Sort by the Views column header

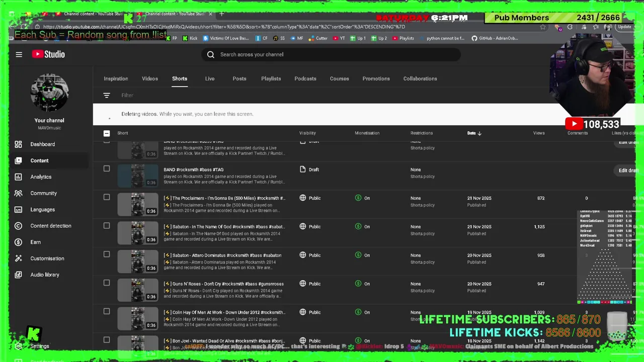tap(539, 133)
